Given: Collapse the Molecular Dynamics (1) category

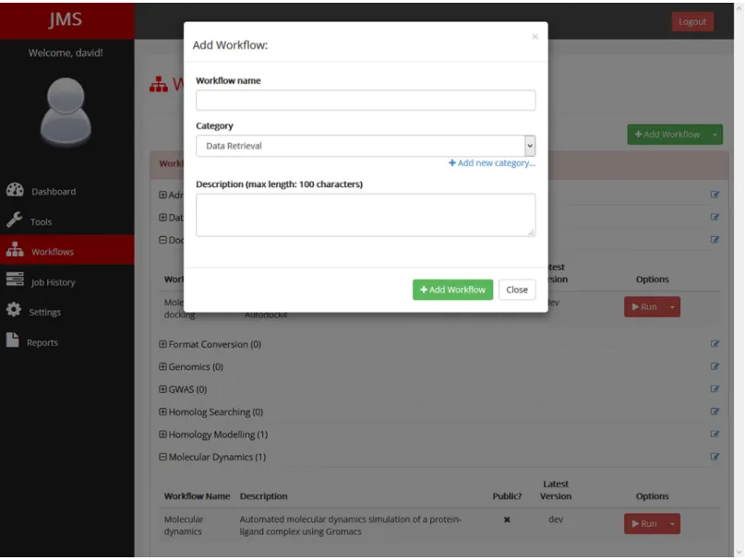Looking at the screenshot, I should (162, 457).
